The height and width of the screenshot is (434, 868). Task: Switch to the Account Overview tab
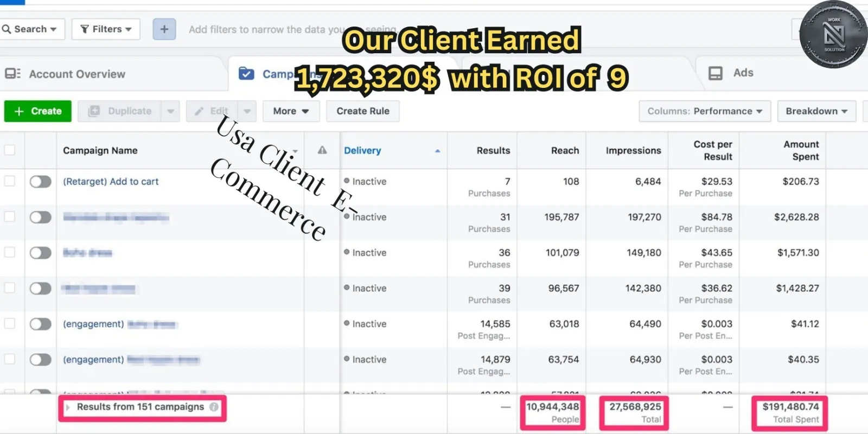(77, 74)
